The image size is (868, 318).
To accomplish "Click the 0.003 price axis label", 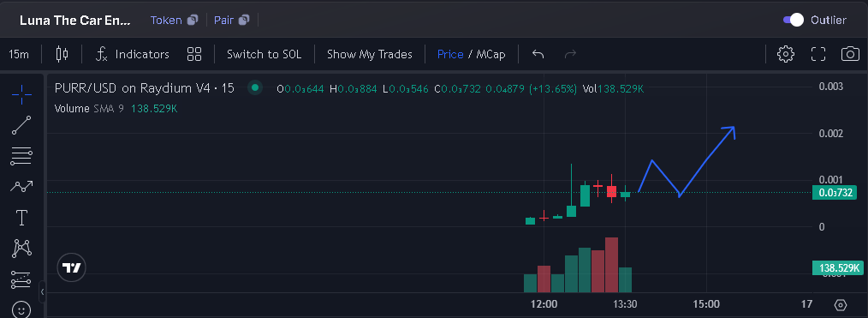I will click(x=831, y=87).
